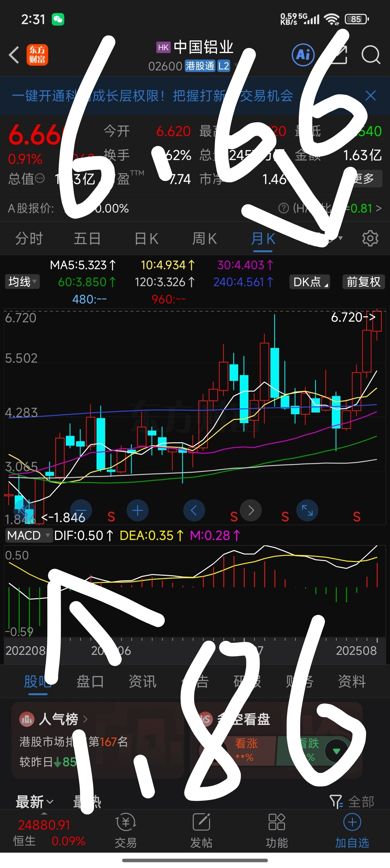This screenshot has height=868, width=390.
Task: Tap the 6.720-> high price label
Action: click(x=353, y=317)
